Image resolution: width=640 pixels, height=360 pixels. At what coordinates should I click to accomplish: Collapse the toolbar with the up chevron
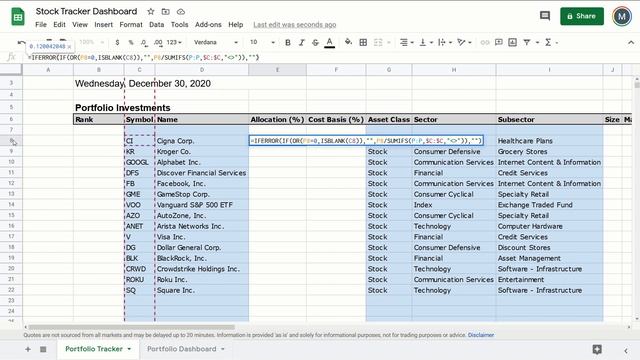click(631, 42)
